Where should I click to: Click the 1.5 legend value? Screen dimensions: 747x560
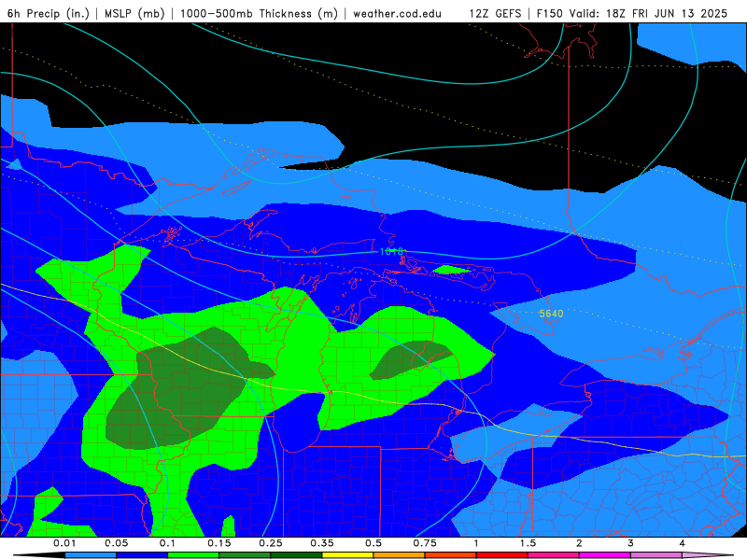pyautogui.click(x=528, y=543)
